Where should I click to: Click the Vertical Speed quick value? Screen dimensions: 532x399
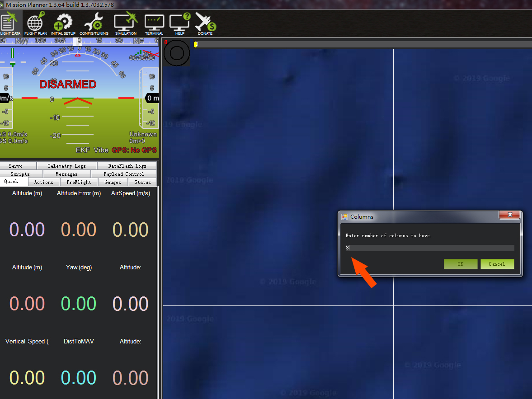click(x=27, y=378)
